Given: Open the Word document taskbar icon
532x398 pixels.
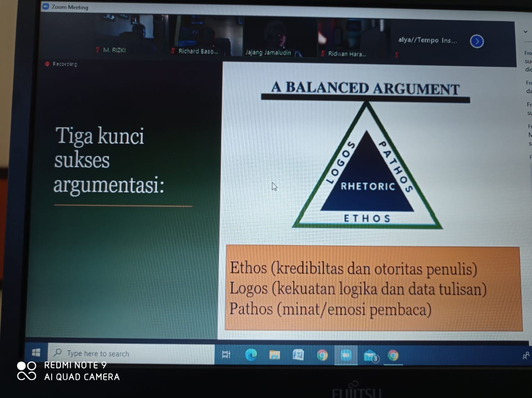Looking at the screenshot, I should pos(298,355).
